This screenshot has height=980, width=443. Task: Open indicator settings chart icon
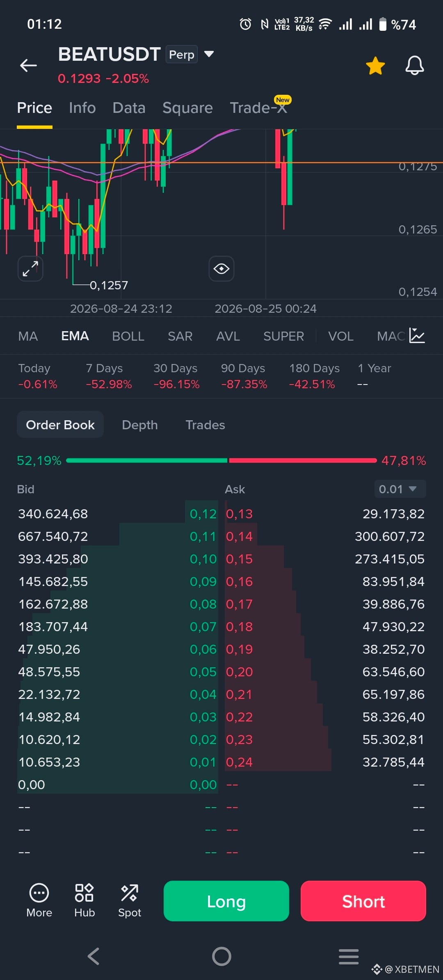coord(417,336)
